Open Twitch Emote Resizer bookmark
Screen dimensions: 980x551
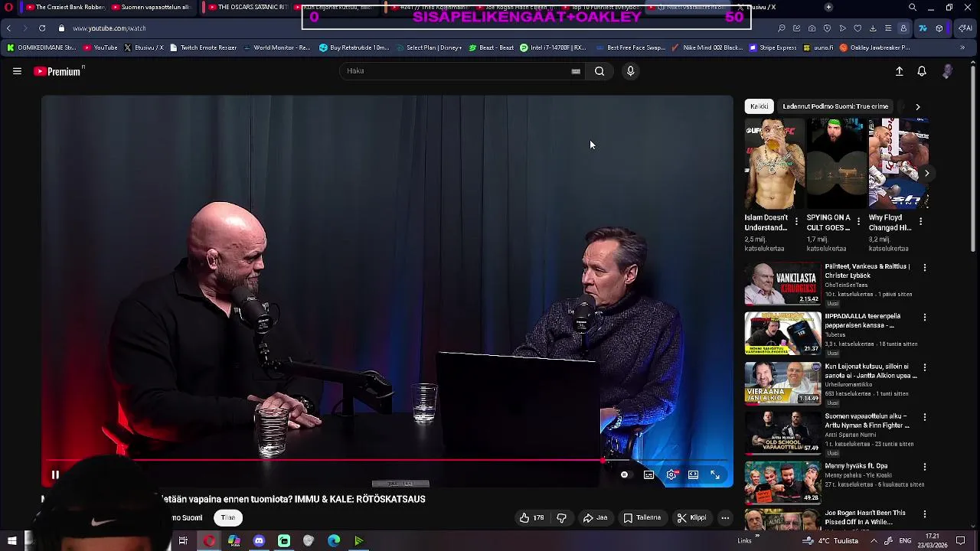(x=203, y=47)
